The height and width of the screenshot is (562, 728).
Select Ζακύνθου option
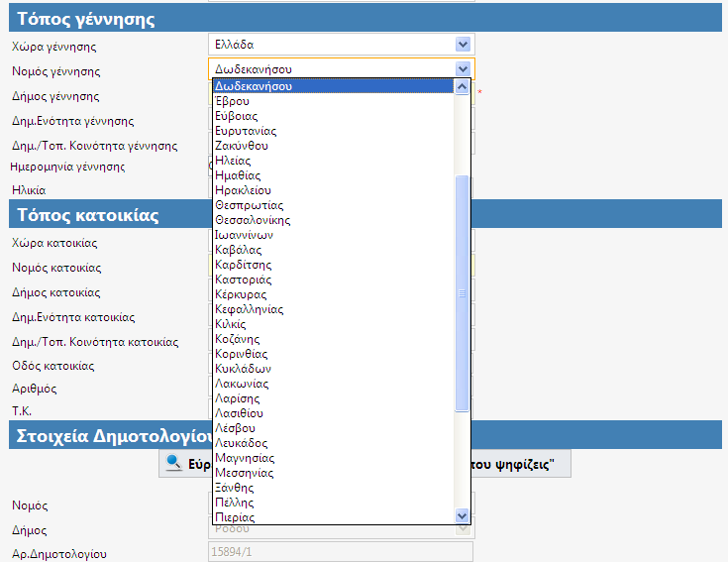[333, 146]
